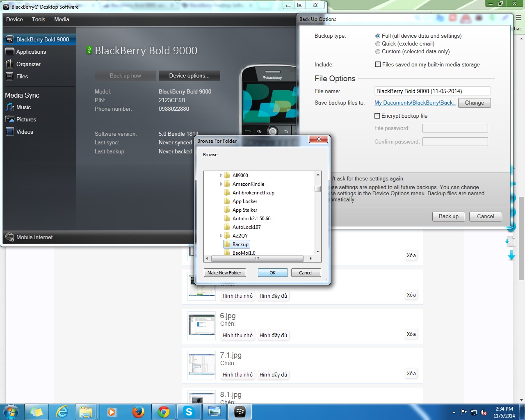Select Quick (exclude email) backup type

click(378, 44)
